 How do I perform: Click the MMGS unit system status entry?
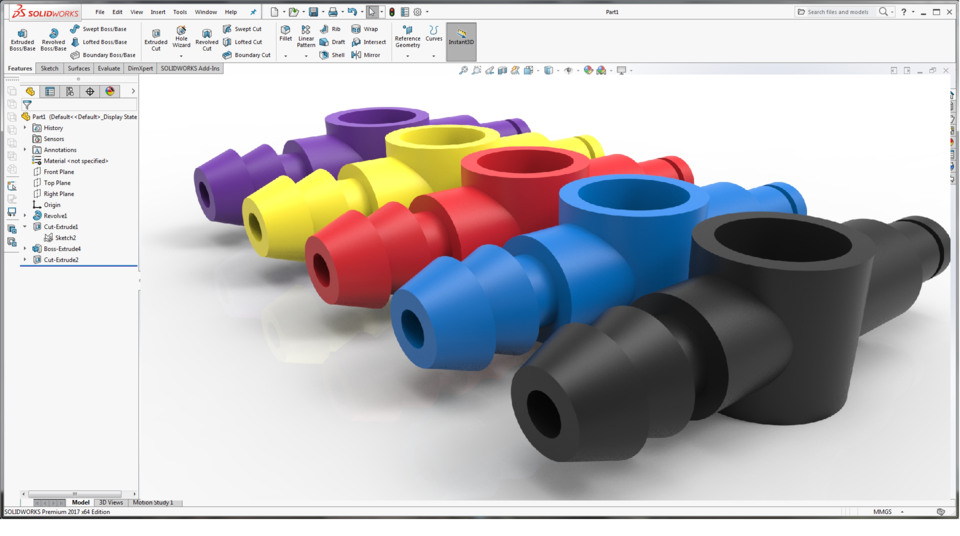882,511
